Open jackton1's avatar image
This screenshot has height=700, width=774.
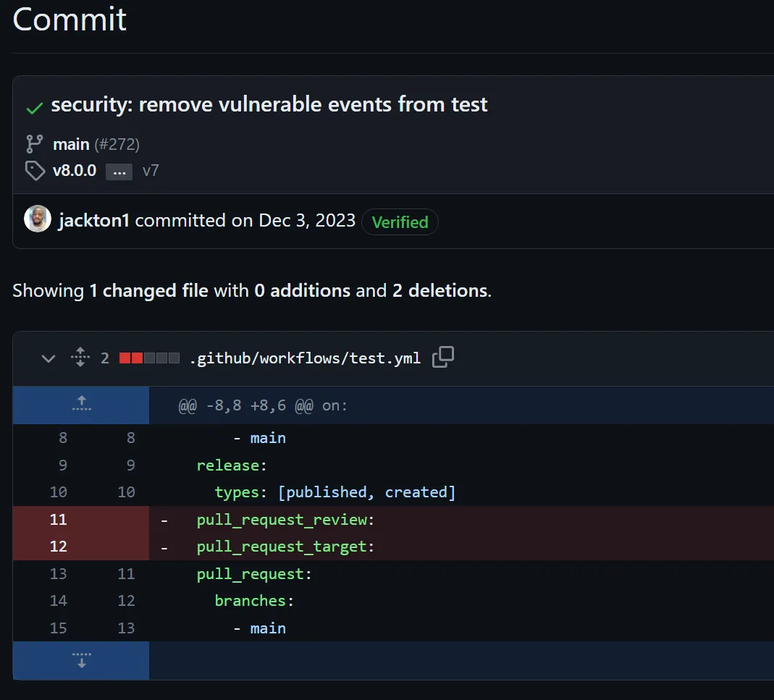click(x=38, y=220)
